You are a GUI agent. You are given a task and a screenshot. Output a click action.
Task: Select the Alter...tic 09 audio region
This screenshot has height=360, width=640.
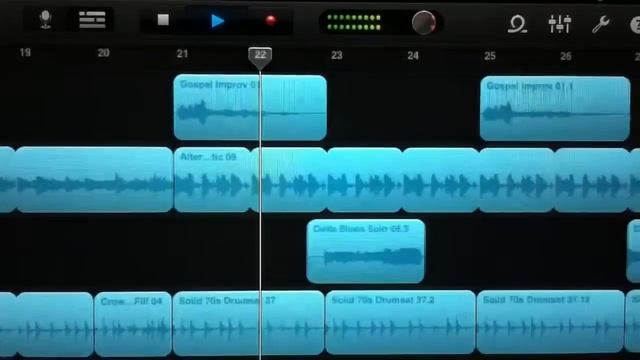coord(212,180)
